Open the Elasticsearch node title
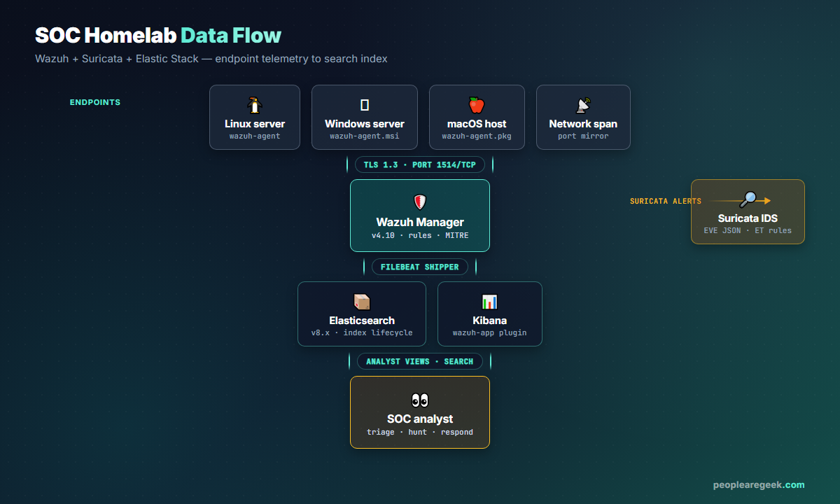The height and width of the screenshot is (504, 840). pos(362,321)
